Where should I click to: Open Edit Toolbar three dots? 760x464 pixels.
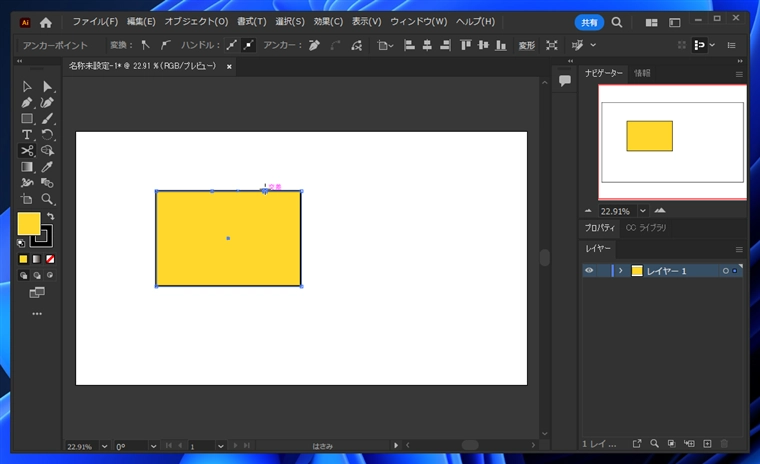coord(37,314)
